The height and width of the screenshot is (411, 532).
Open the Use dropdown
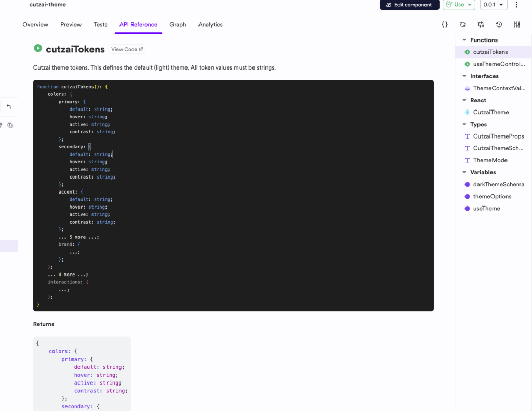click(459, 5)
